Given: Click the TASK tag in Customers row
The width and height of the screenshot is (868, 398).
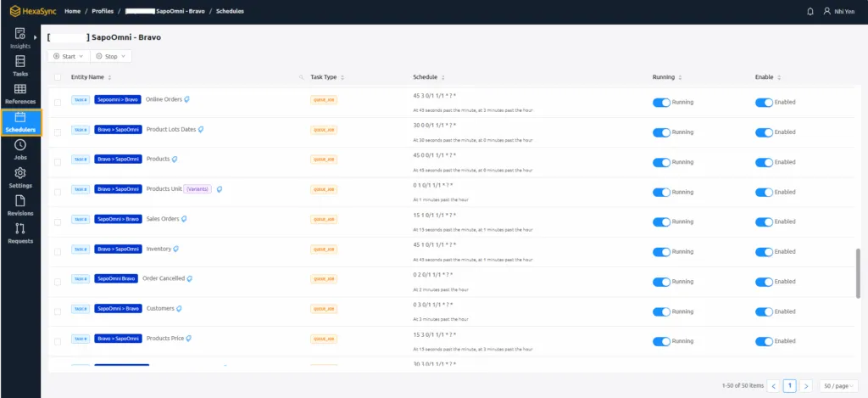Looking at the screenshot, I should 81,309.
